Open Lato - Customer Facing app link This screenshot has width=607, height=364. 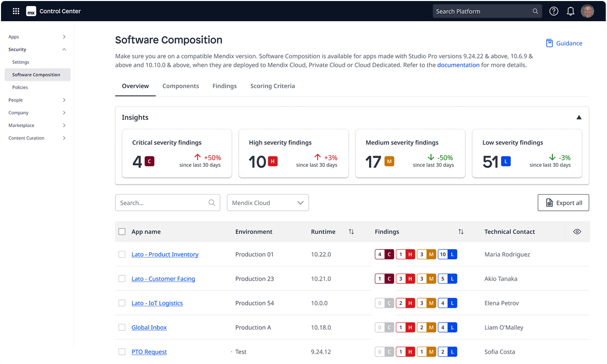click(163, 279)
